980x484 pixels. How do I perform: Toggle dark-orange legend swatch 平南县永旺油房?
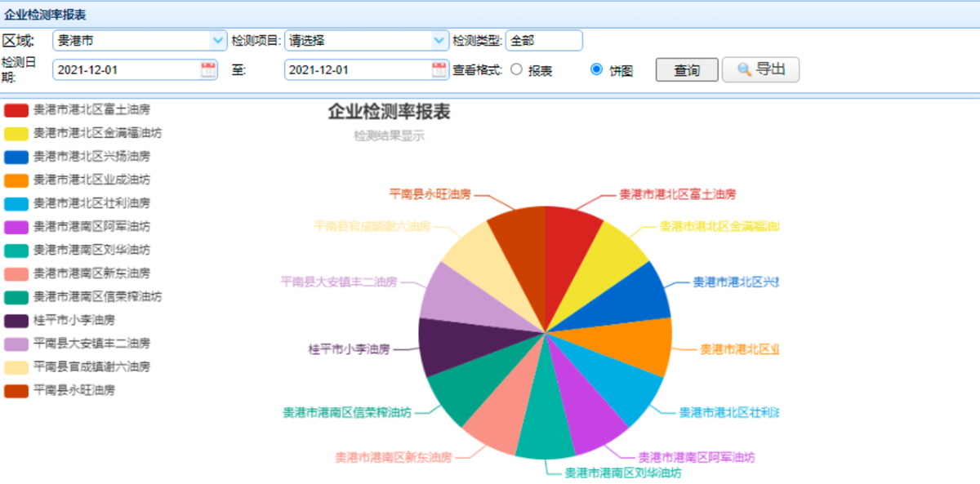coord(16,391)
